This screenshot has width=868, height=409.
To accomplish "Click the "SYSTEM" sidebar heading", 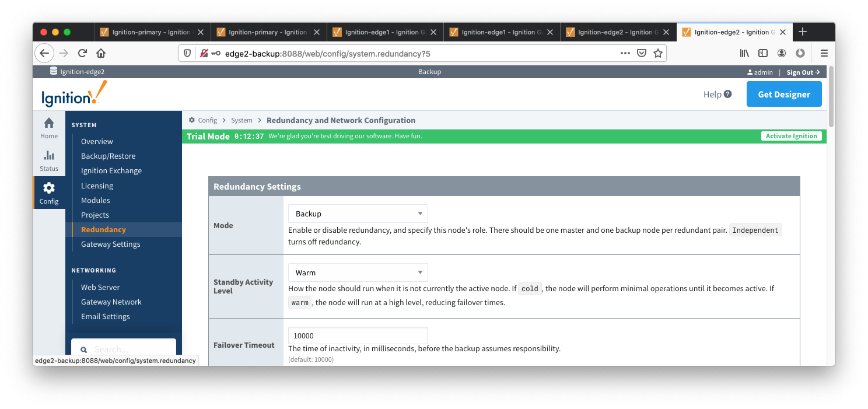I will pyautogui.click(x=84, y=125).
